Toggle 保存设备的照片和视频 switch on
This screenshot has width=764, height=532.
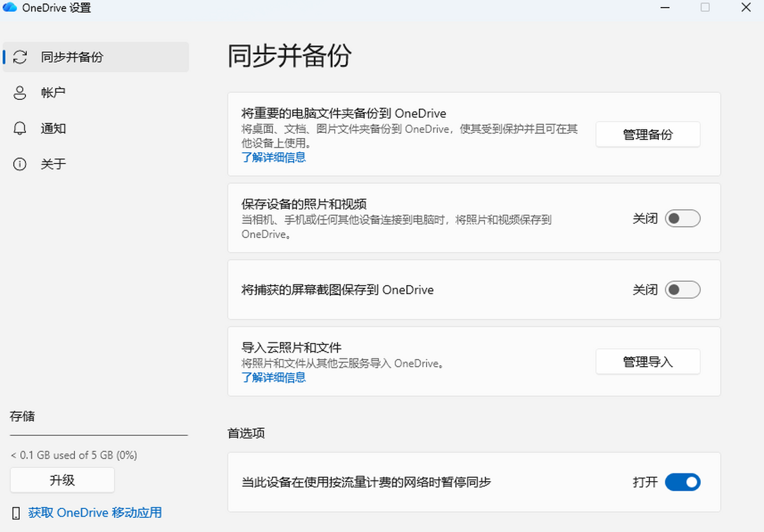[683, 218]
